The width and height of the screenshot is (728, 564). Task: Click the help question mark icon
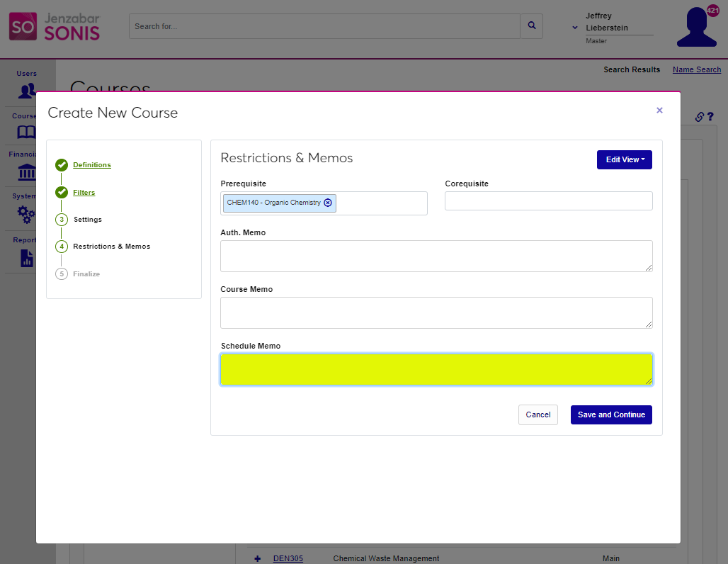pos(710,117)
